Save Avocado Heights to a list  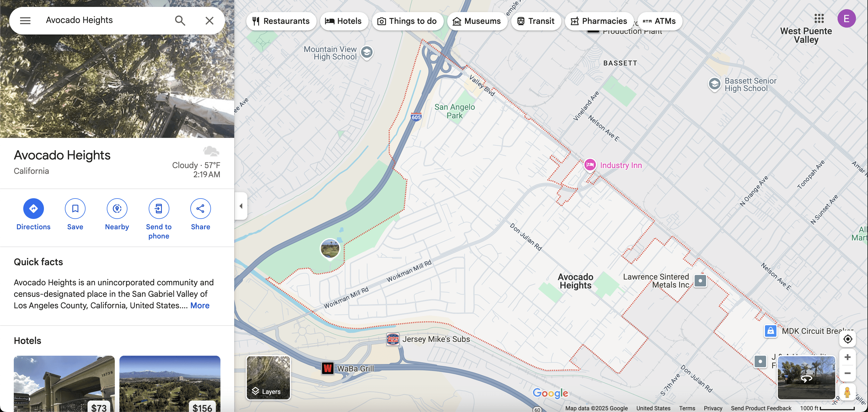click(x=75, y=209)
